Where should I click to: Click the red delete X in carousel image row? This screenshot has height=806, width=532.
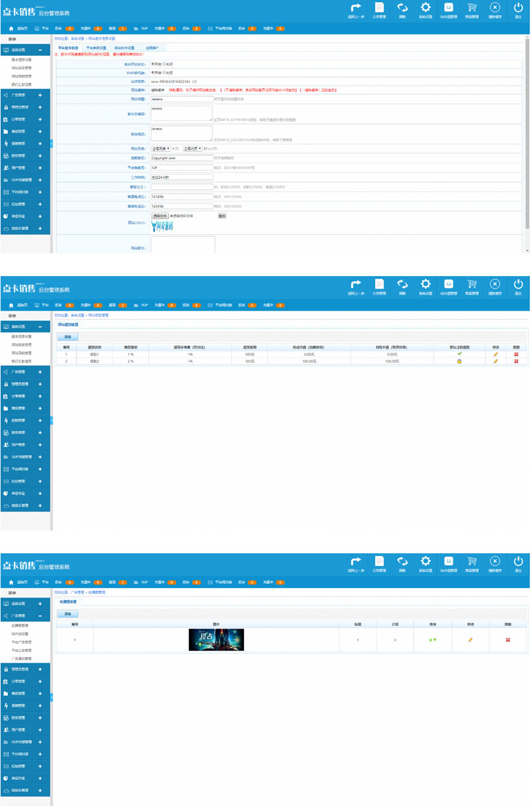coord(508,640)
